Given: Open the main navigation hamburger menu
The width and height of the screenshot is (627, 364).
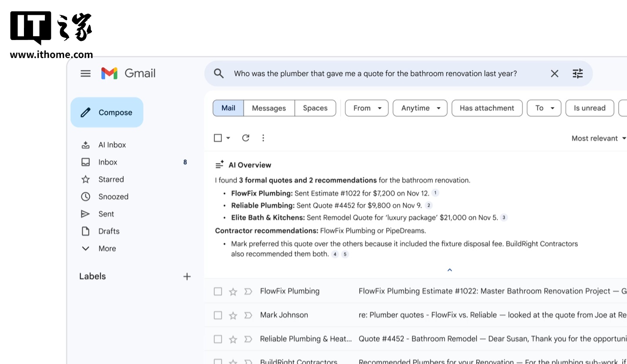Looking at the screenshot, I should tap(85, 73).
